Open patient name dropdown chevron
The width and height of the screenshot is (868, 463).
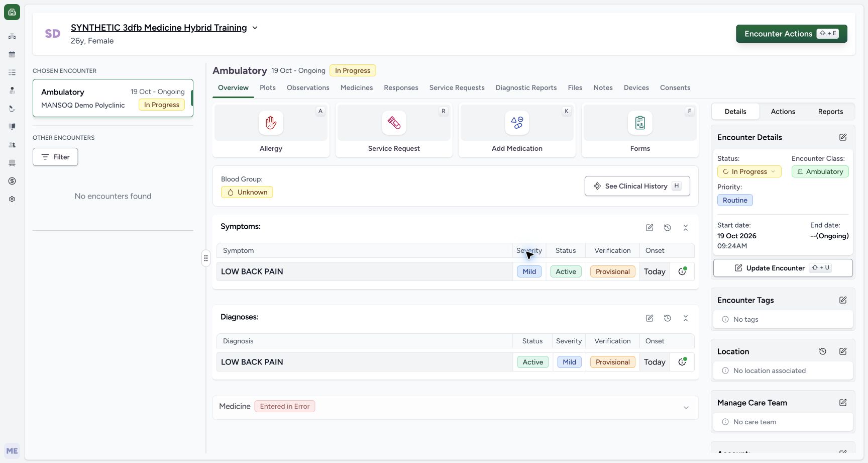click(255, 28)
